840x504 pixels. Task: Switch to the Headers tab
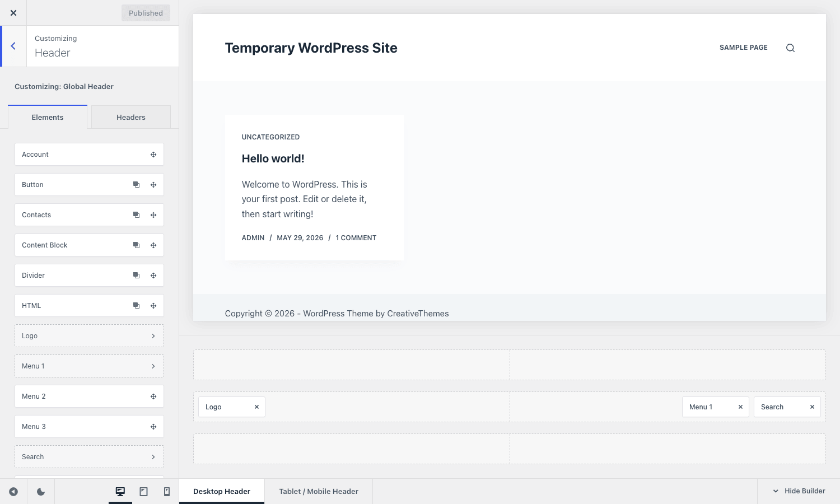[131, 117]
